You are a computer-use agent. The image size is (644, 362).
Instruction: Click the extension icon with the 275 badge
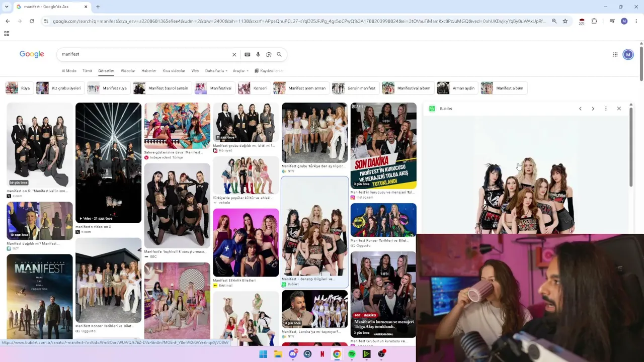tap(582, 22)
